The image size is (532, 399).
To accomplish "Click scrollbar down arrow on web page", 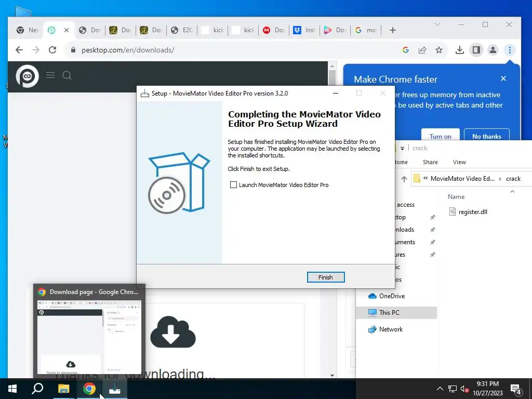I will coord(332,375).
